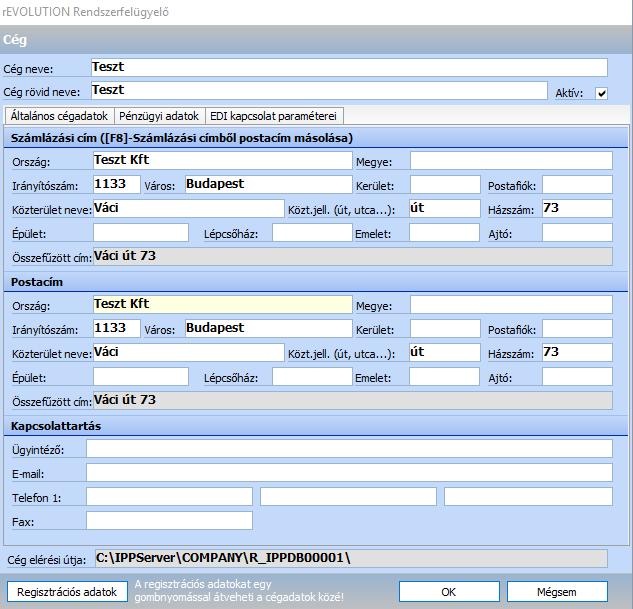Click the Ügyintéző input field

click(x=349, y=449)
